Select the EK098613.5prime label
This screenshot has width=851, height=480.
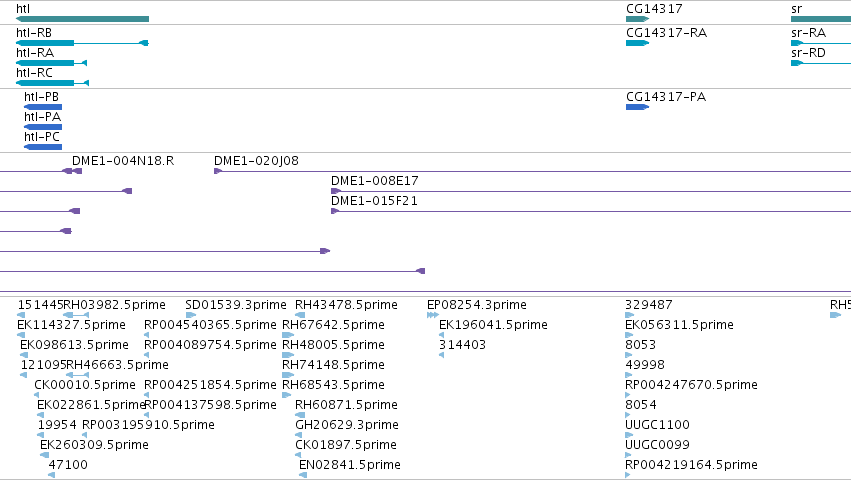[74, 345]
